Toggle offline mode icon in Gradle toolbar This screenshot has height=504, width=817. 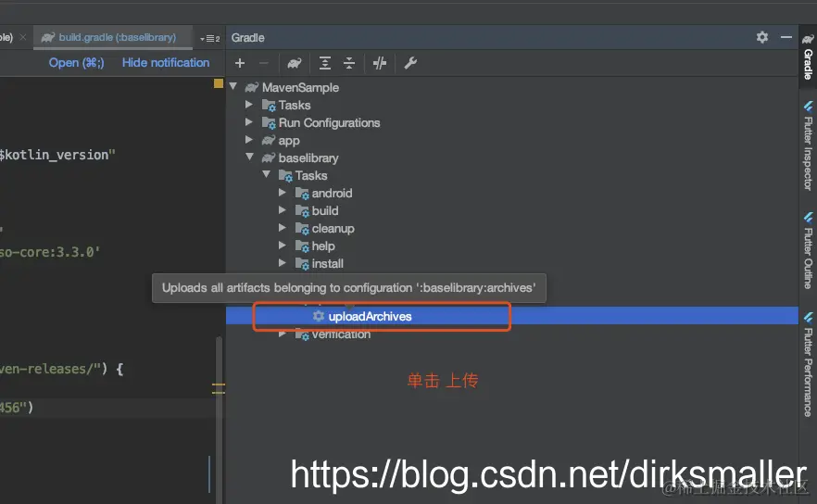[380, 63]
